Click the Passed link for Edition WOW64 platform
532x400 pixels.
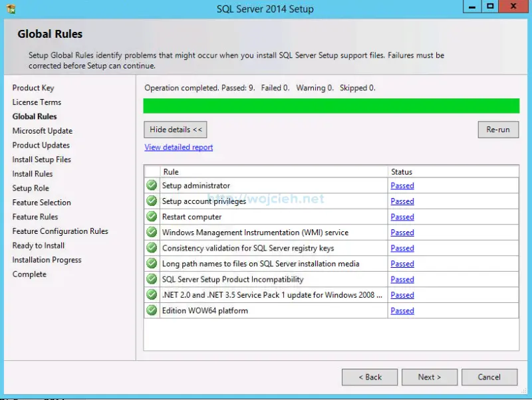402,310
